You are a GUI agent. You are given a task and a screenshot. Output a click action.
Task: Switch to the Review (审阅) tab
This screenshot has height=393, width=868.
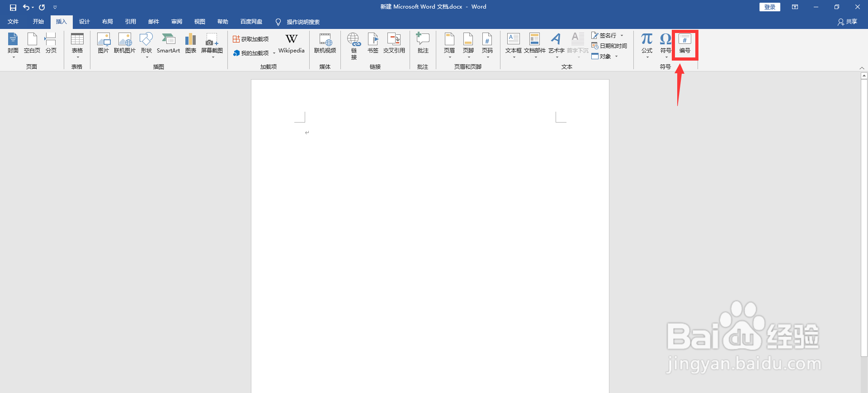tap(177, 22)
